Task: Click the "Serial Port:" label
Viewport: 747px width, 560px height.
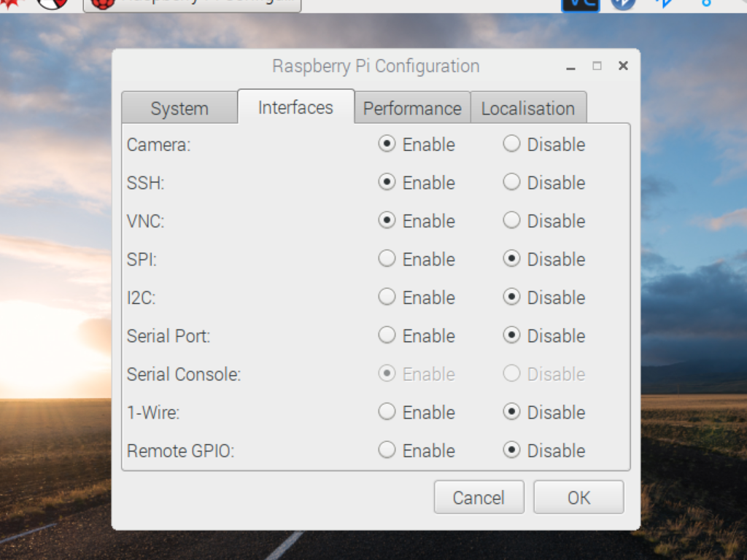Action: coord(169,336)
